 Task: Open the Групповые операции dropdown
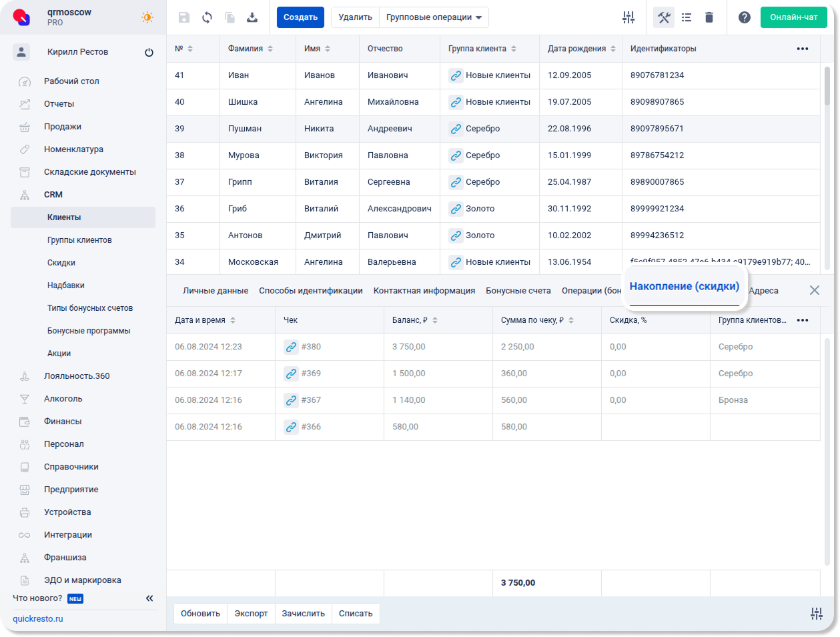(x=434, y=17)
